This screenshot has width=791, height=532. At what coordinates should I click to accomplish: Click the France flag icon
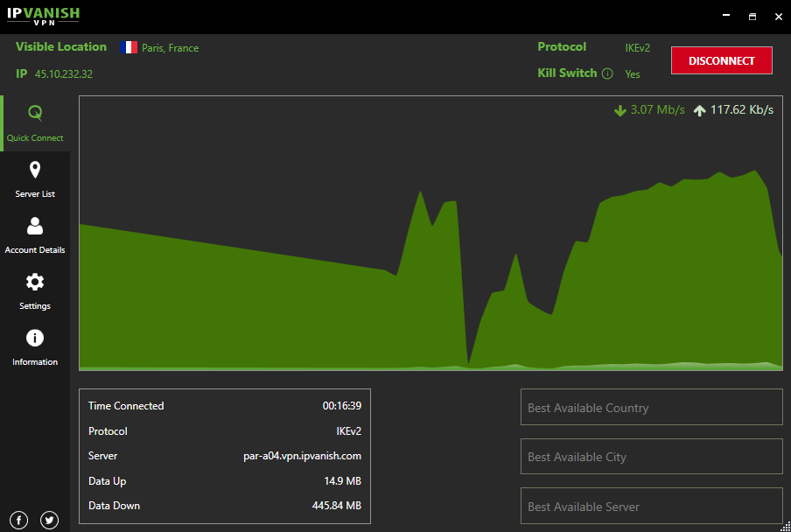pyautogui.click(x=129, y=47)
